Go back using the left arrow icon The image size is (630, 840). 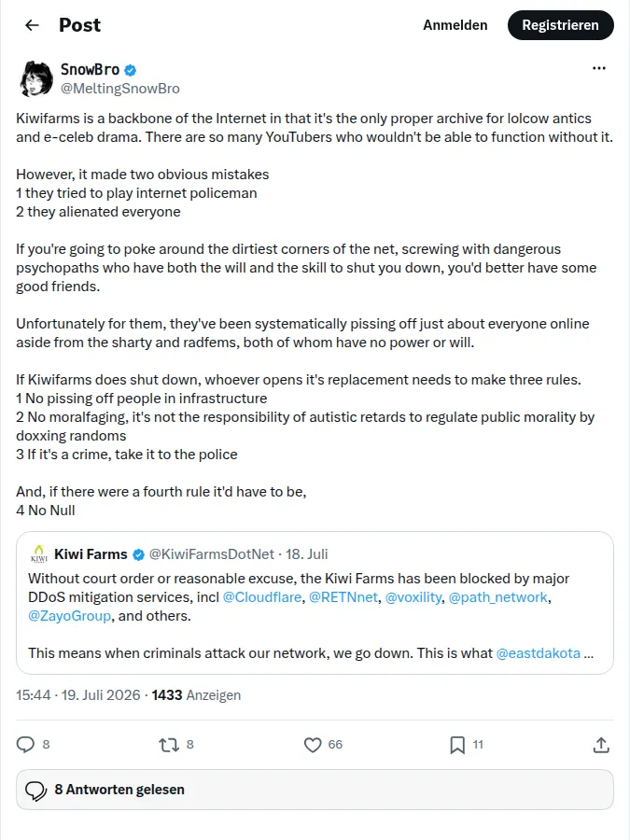(x=32, y=25)
